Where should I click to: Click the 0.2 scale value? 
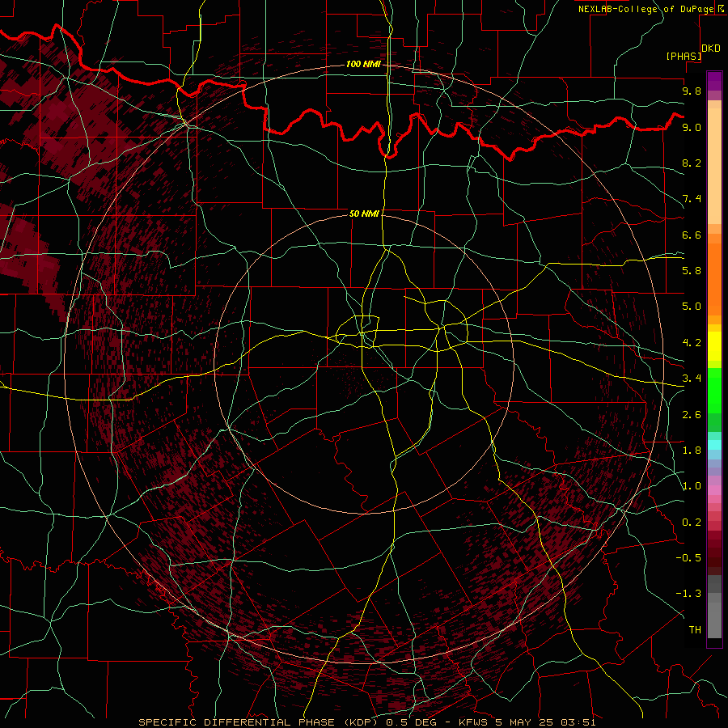(692, 523)
